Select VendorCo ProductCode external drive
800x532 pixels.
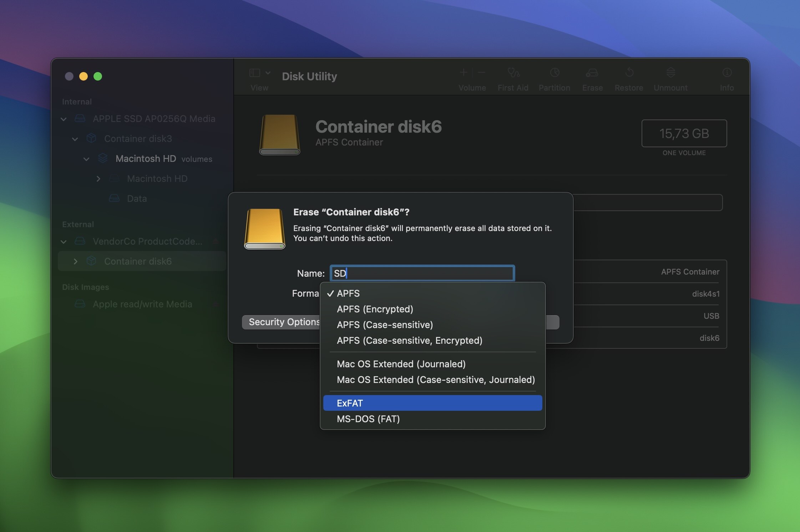(147, 241)
